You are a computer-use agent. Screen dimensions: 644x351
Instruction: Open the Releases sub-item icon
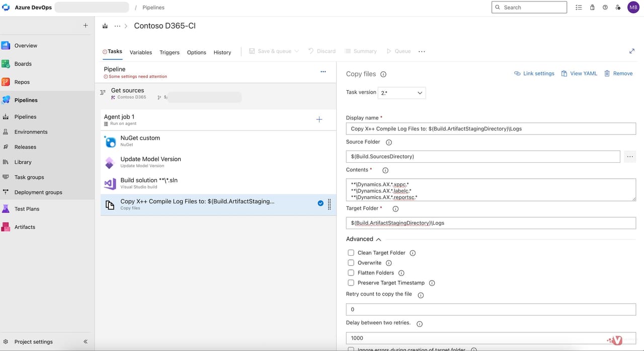click(x=6, y=147)
